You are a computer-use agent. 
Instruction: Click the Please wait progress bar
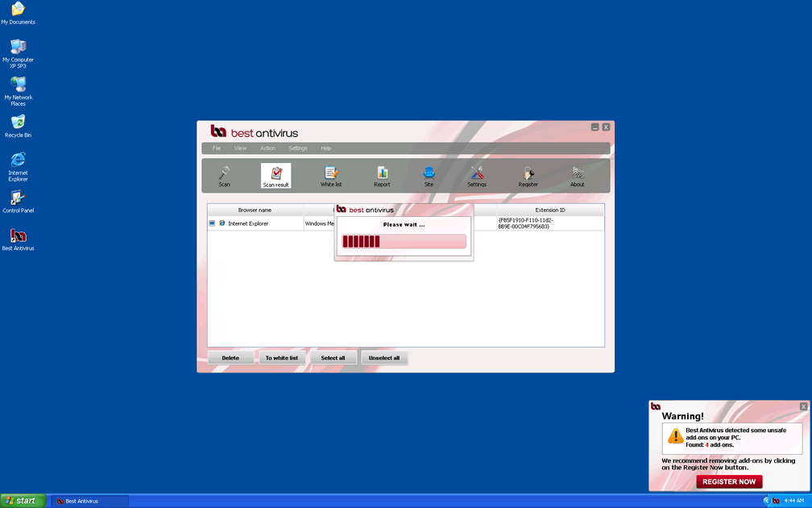click(404, 241)
